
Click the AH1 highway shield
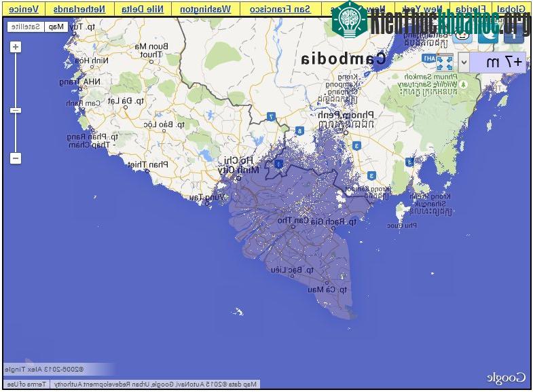click(429, 58)
